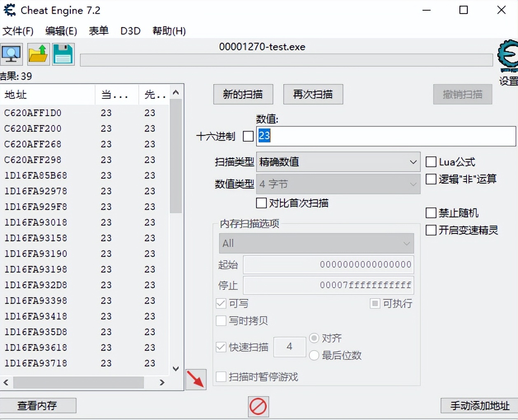This screenshot has width=518, height=420.
Task: Click the open folder load table icon
Action: click(38, 54)
